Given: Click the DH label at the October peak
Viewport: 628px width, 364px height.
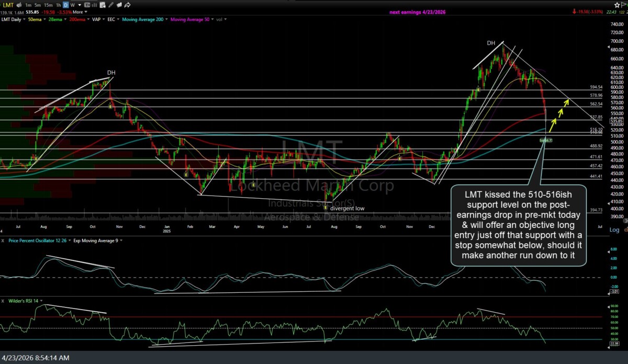Looking at the screenshot, I should pos(111,73).
